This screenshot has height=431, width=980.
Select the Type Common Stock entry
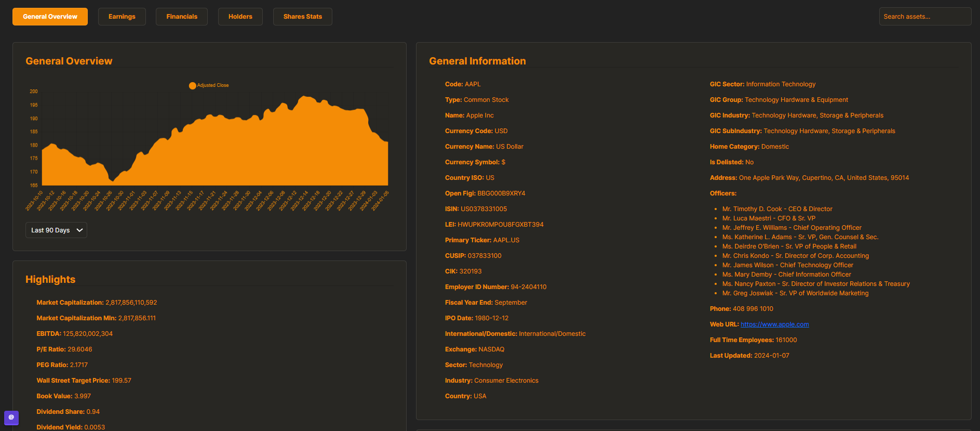pyautogui.click(x=477, y=100)
